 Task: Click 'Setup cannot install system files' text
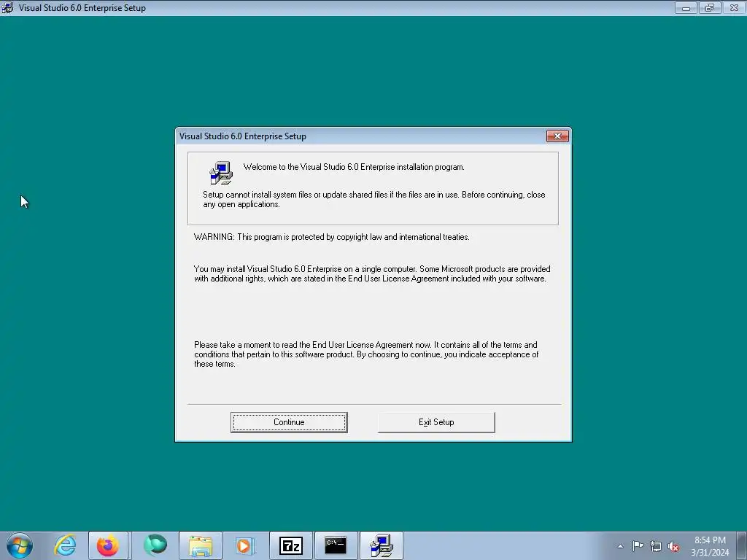pos(374,200)
